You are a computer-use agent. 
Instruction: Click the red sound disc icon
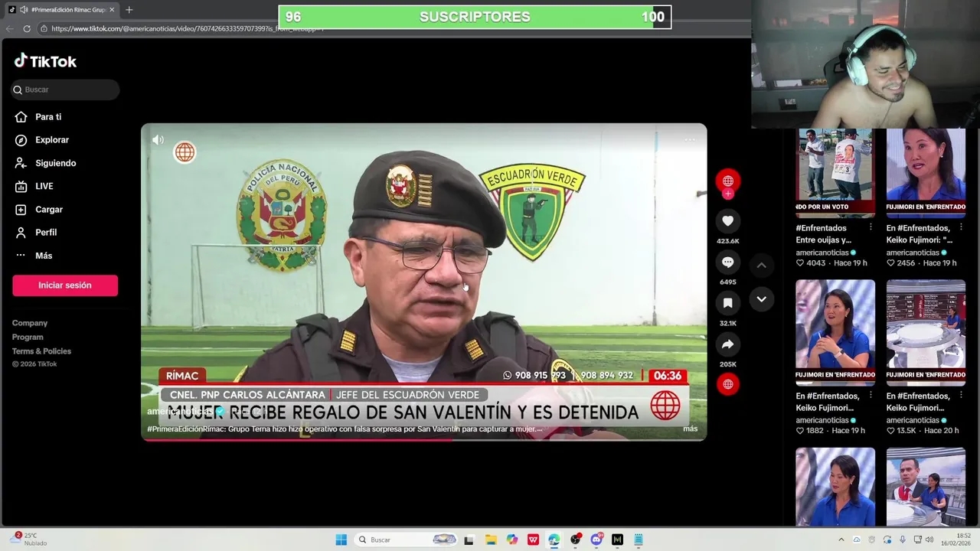tap(728, 384)
